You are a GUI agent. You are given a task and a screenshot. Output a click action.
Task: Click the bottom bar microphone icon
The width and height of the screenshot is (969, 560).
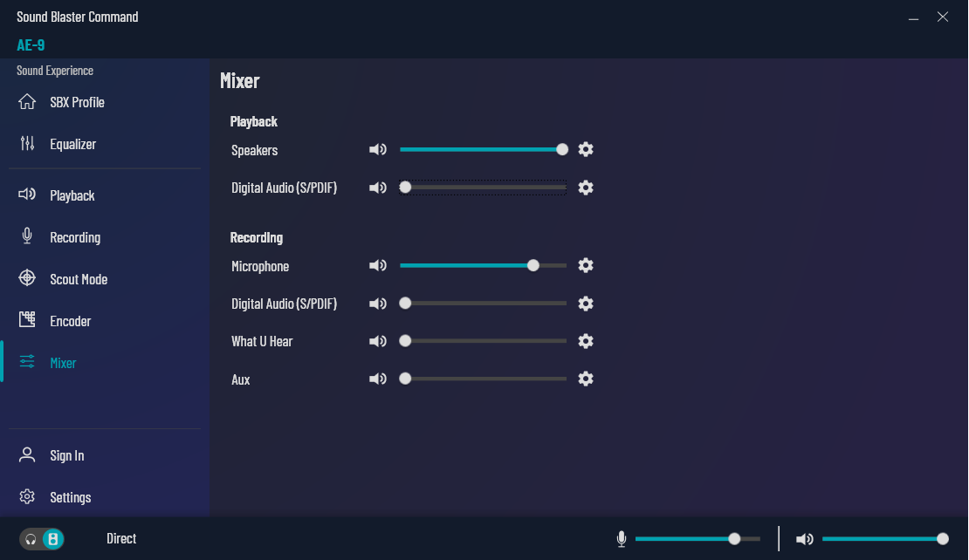click(x=622, y=539)
